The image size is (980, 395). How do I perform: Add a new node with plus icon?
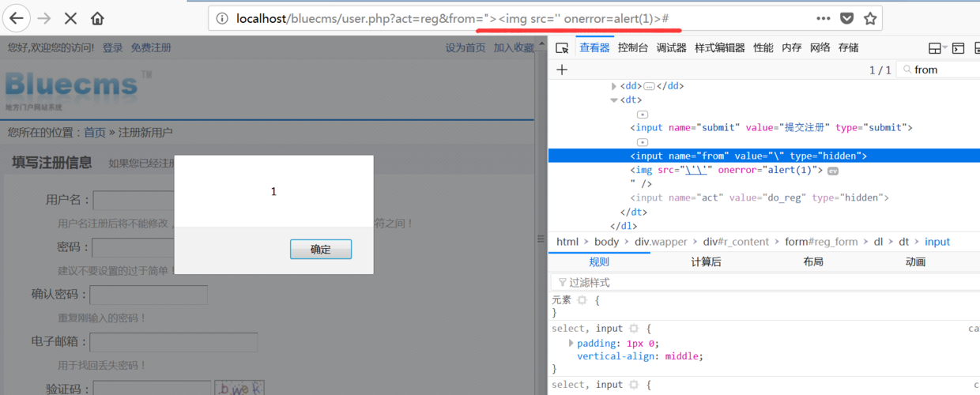pos(562,70)
